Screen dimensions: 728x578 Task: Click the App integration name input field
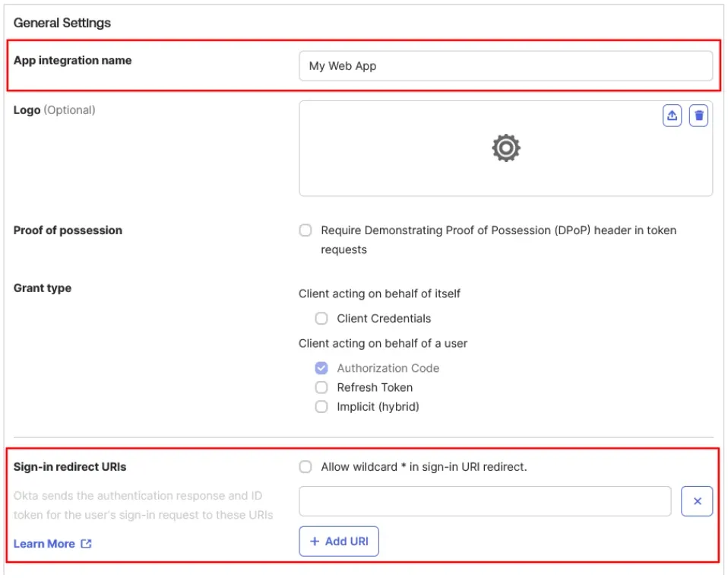click(505, 66)
